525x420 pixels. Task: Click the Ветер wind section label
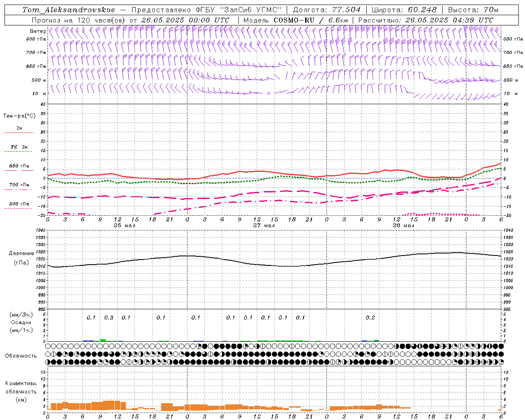click(38, 31)
